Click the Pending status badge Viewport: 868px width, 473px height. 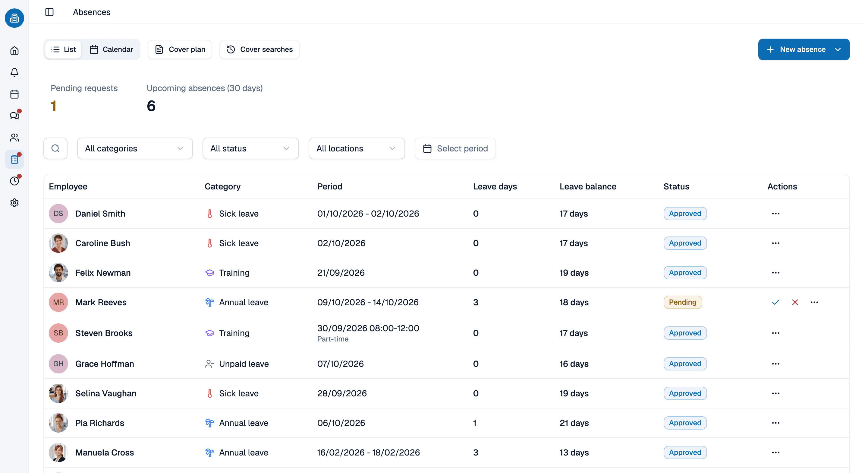click(x=682, y=302)
